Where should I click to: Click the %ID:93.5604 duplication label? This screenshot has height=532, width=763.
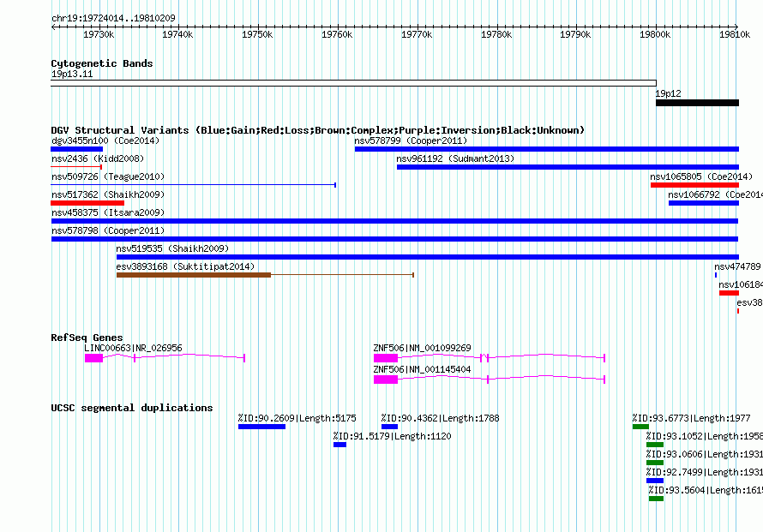pyautogui.click(x=706, y=490)
